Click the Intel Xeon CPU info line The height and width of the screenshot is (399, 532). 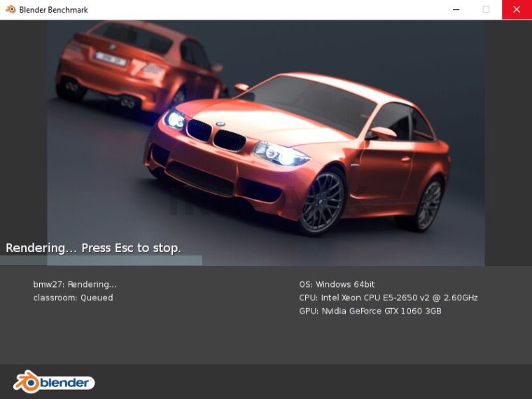388,297
